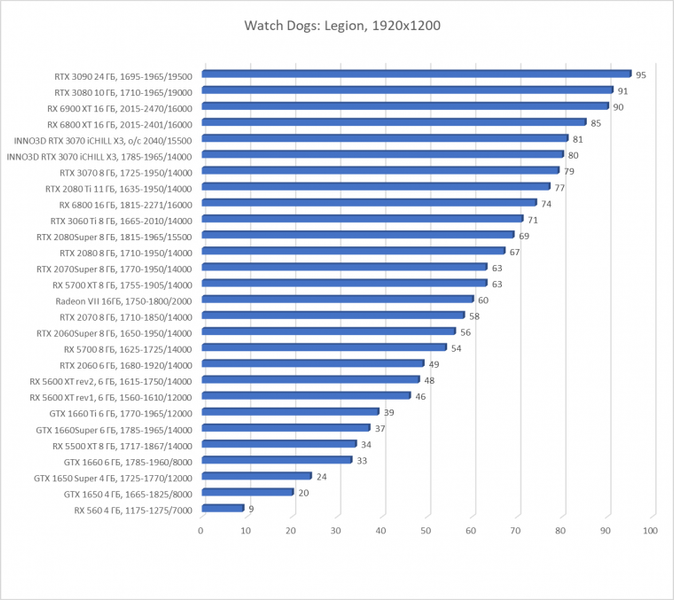Click the blue bar for GTX 1660 Ti

click(291, 411)
